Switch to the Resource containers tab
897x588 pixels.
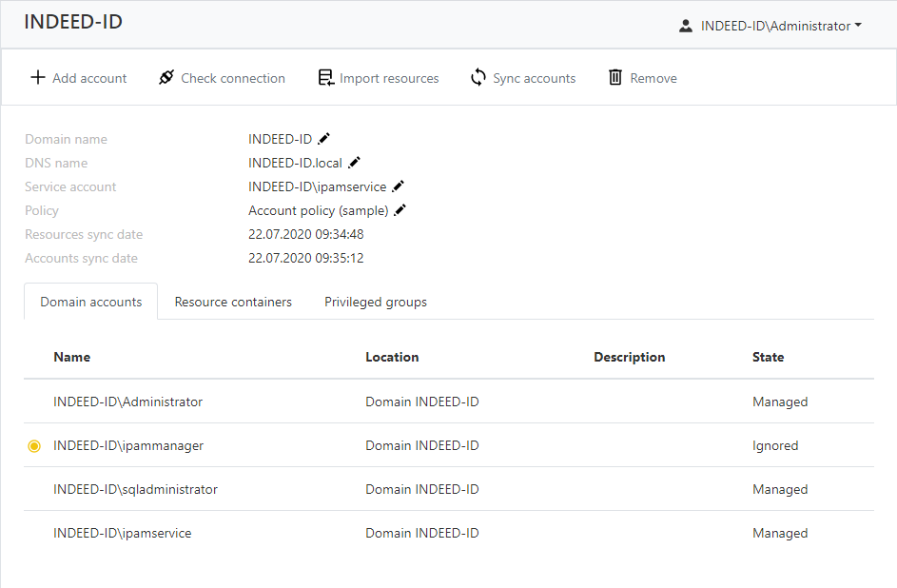(x=233, y=302)
